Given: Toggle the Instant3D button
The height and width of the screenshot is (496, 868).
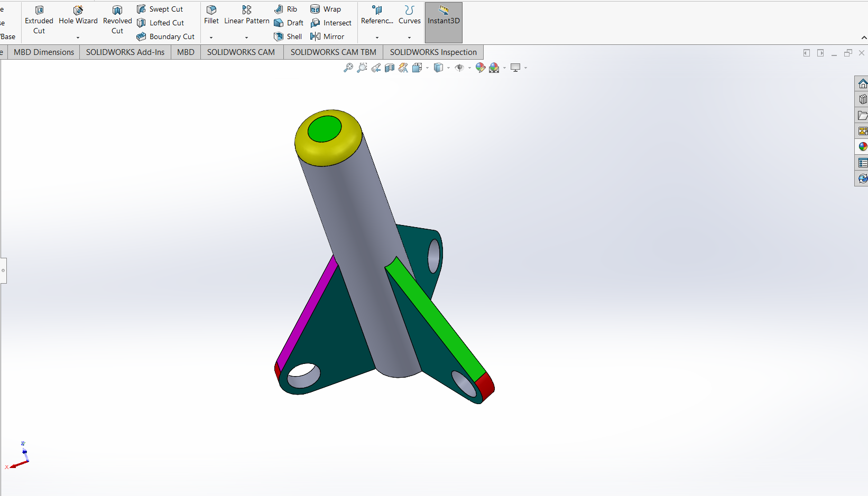Looking at the screenshot, I should [x=444, y=22].
